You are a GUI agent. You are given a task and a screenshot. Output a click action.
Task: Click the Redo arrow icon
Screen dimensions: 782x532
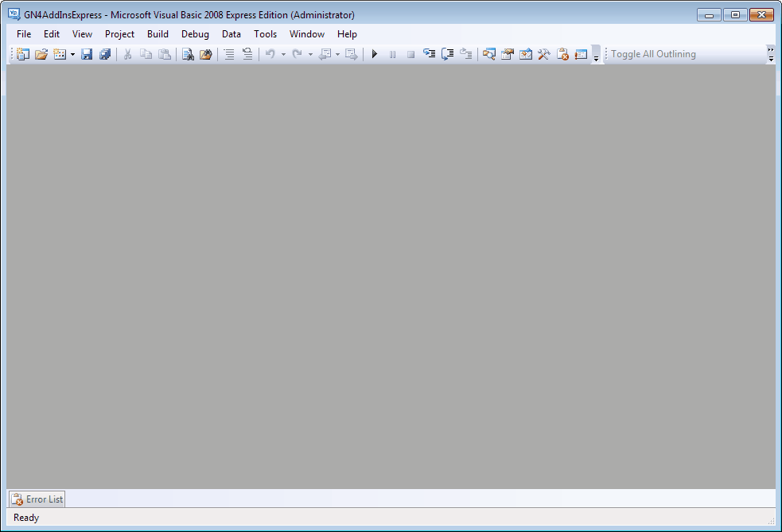pos(298,54)
